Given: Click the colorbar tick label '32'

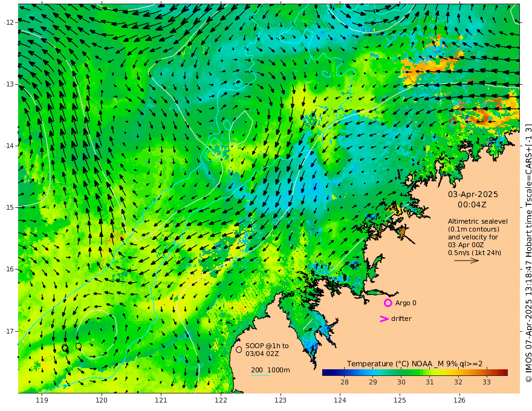Looking at the screenshot, I should pos(458,382).
